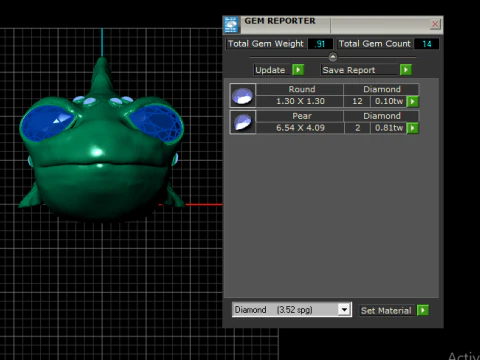The height and width of the screenshot is (360, 480).
Task: Click the Total Gem Count value 14
Action: (427, 44)
